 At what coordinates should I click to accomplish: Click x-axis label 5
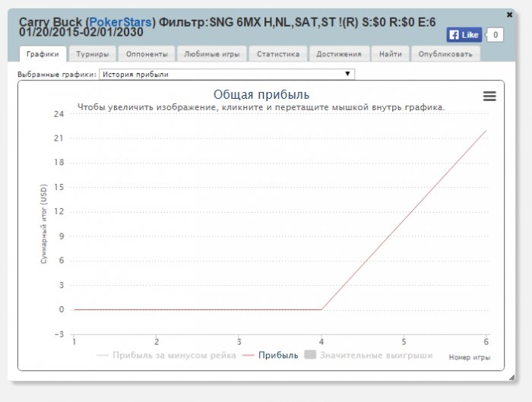click(x=404, y=342)
